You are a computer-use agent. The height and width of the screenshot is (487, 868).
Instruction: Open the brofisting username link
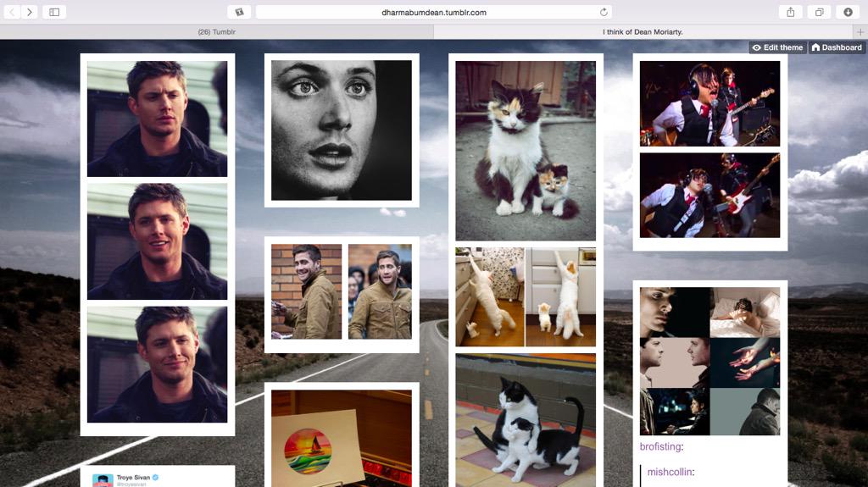[x=660, y=446]
